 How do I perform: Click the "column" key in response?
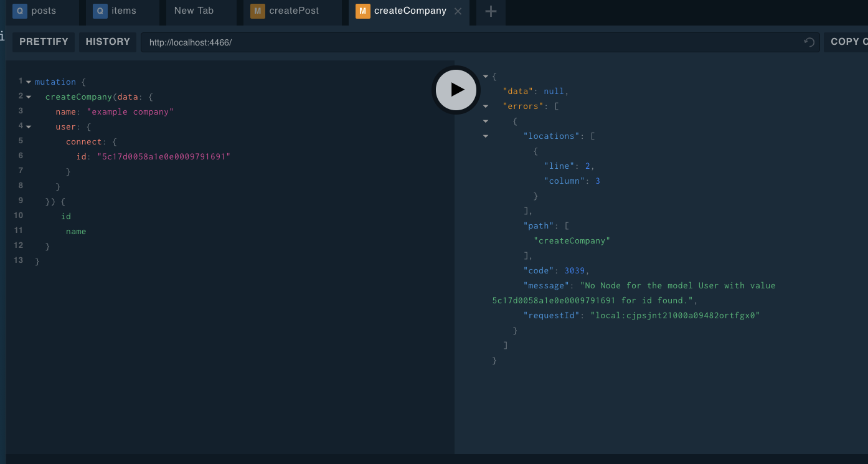[x=564, y=181]
